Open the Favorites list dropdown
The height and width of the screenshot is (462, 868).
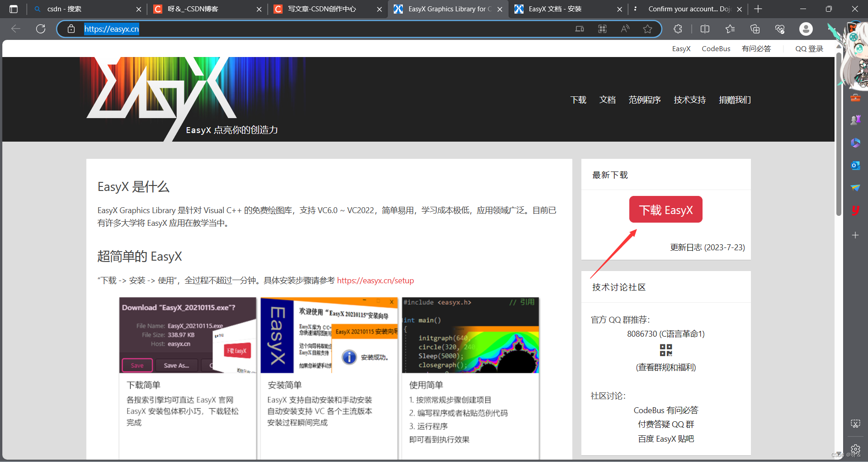(x=731, y=29)
